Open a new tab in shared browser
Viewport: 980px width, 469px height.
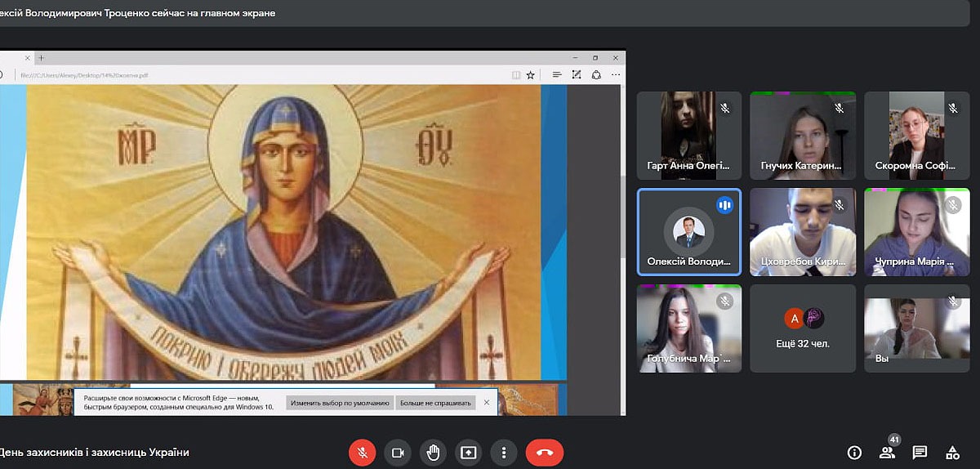pos(42,58)
